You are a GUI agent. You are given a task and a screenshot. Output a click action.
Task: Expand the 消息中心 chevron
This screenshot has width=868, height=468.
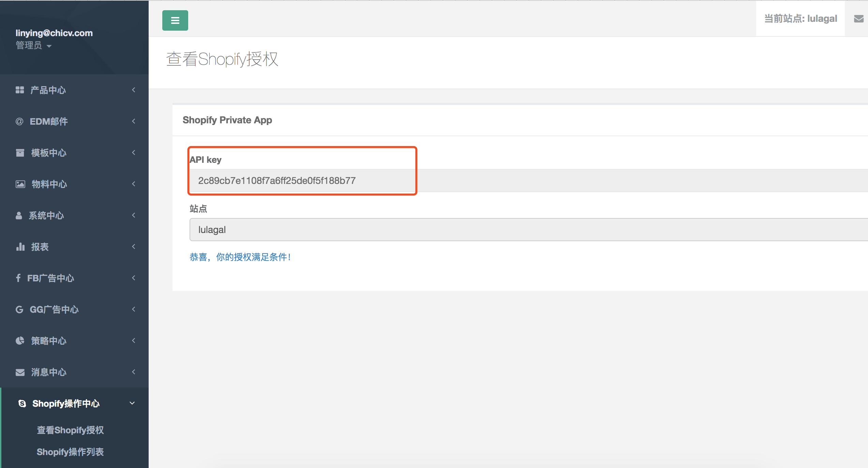[134, 372]
